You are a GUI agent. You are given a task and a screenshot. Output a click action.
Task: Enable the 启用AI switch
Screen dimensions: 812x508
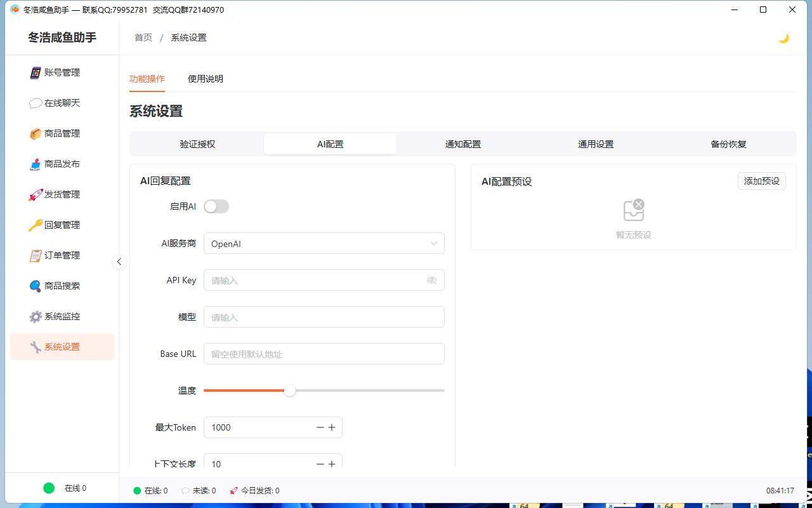pyautogui.click(x=216, y=206)
